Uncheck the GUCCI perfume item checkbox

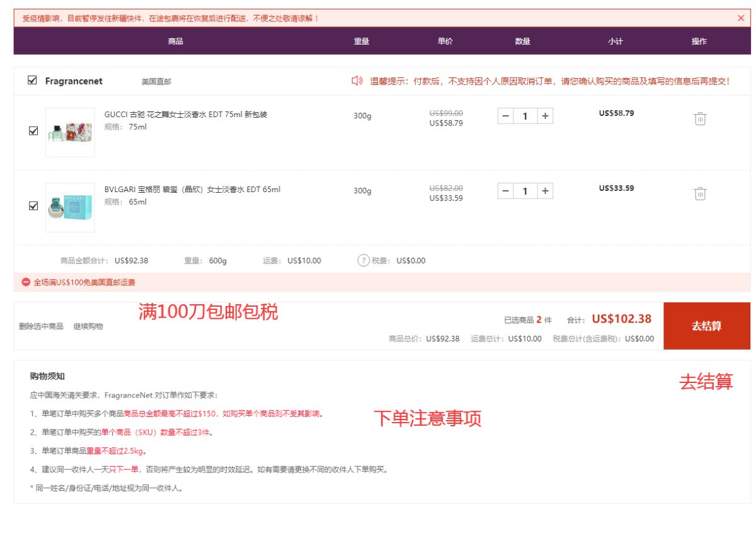pos(33,131)
